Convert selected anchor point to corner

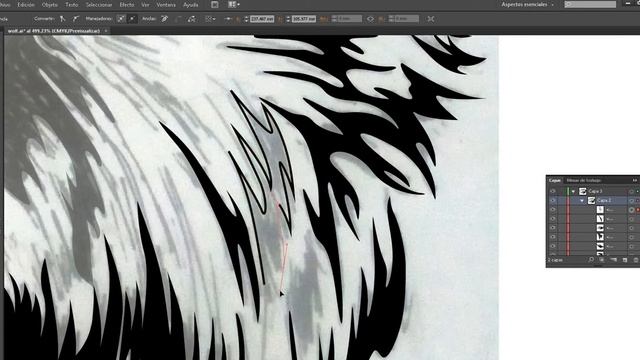pos(62,19)
